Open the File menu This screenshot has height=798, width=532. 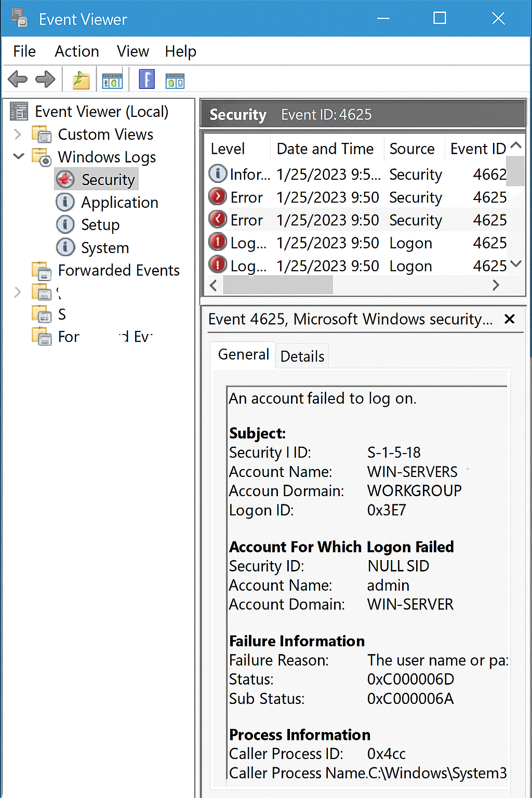click(24, 51)
